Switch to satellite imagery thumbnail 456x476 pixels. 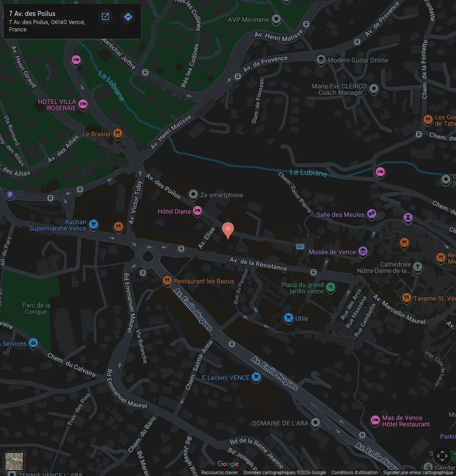point(14,461)
